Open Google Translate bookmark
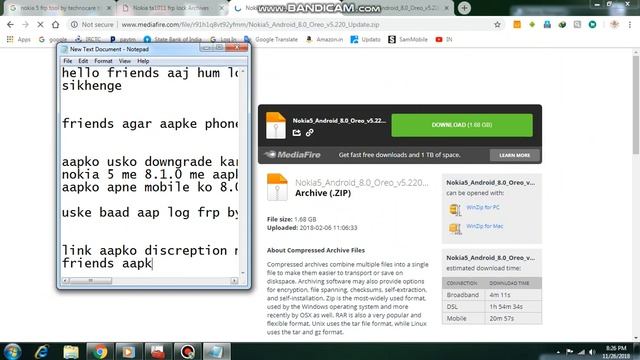 pyautogui.click(x=271, y=39)
